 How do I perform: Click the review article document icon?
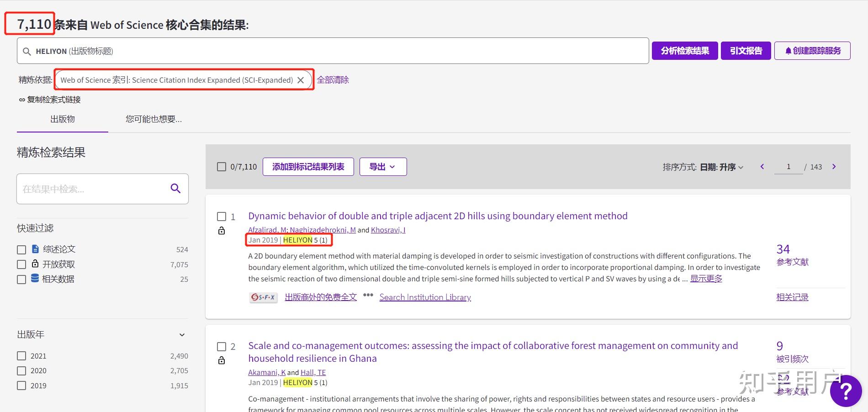pos(36,249)
